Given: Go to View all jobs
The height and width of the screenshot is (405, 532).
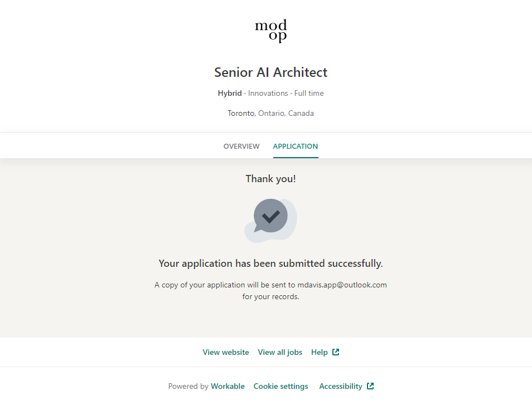Looking at the screenshot, I should tap(280, 352).
